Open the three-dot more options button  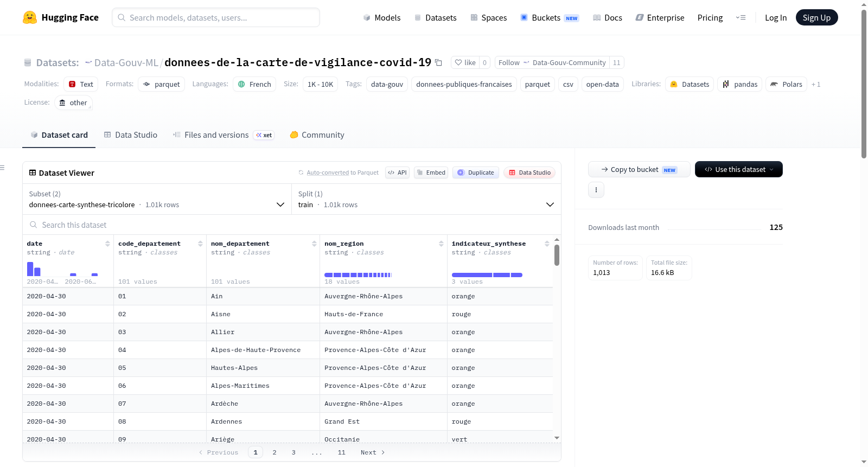pyautogui.click(x=596, y=190)
